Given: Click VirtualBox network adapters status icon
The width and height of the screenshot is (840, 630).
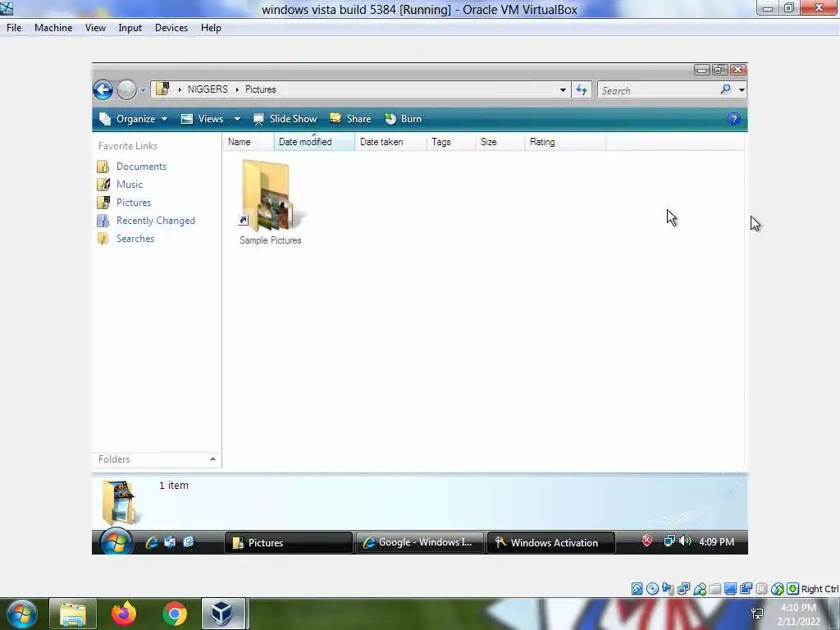Looking at the screenshot, I should [x=683, y=589].
